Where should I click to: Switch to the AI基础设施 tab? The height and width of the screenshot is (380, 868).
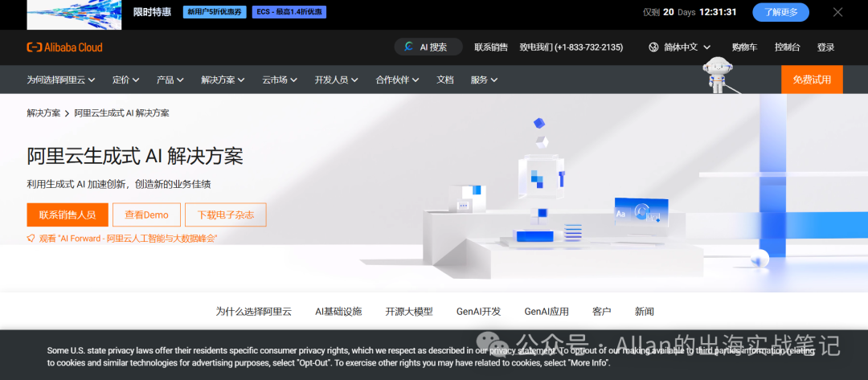point(338,312)
